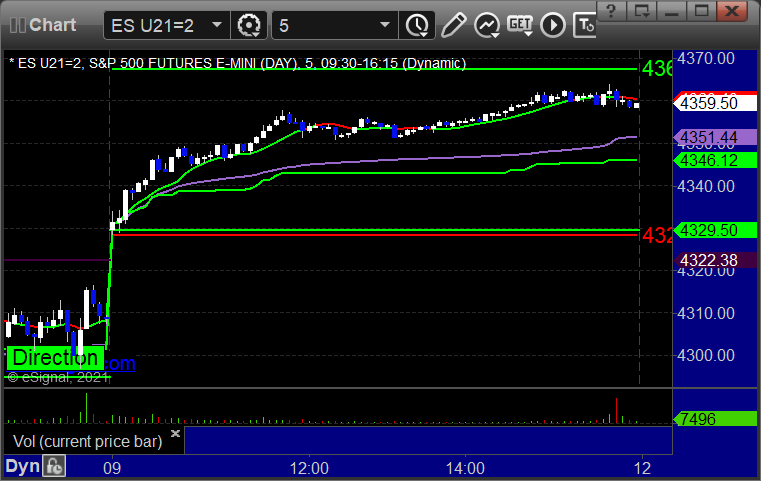Click the dark 4322.38 price marker

coord(715,261)
